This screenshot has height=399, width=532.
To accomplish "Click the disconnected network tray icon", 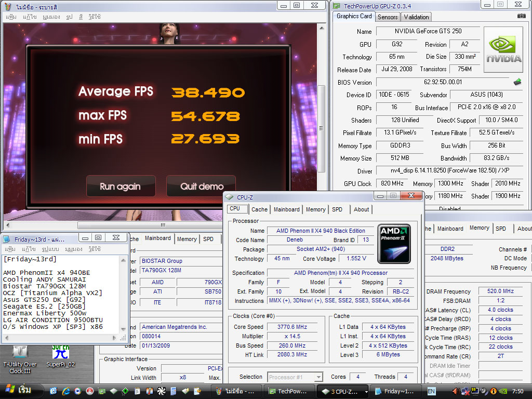I will (465, 391).
